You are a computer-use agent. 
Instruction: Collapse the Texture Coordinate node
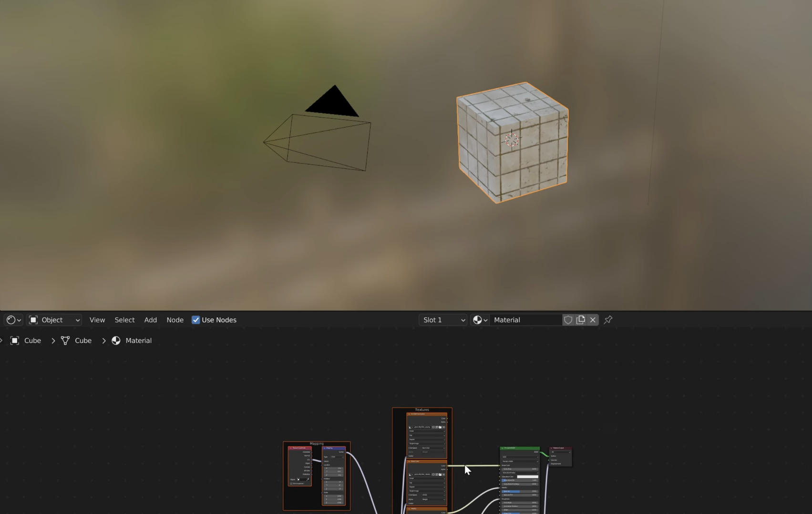pos(290,448)
